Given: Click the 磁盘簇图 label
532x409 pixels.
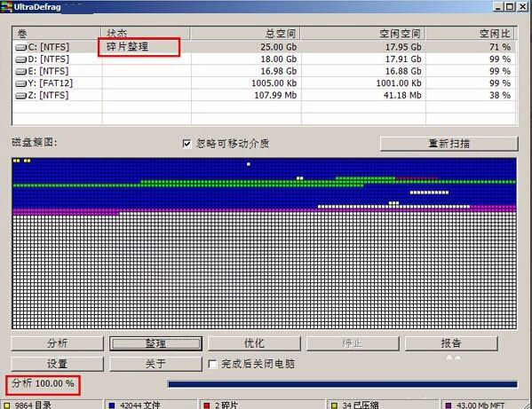Looking at the screenshot, I should click(x=35, y=143).
